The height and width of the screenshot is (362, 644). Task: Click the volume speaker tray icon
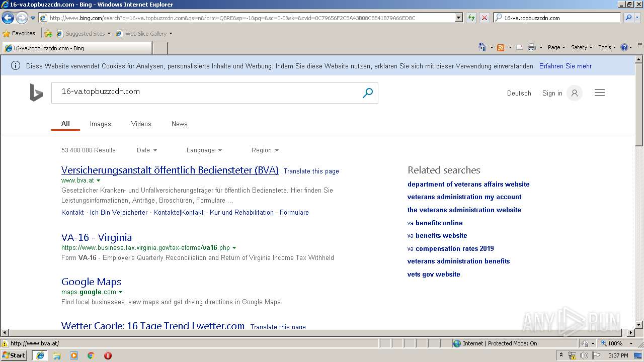coord(584,355)
